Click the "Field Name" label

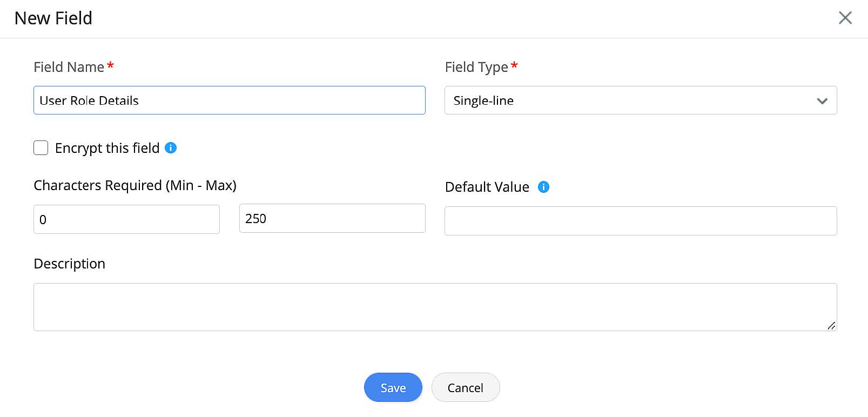[69, 67]
